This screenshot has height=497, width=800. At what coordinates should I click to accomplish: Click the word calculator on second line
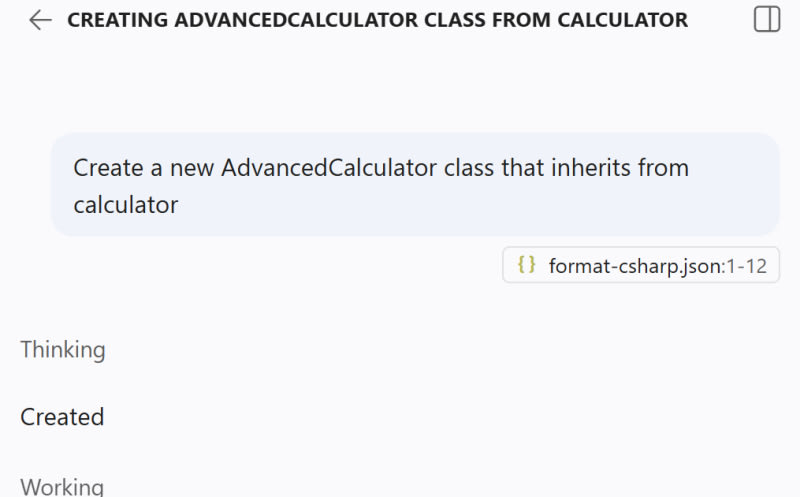point(125,205)
